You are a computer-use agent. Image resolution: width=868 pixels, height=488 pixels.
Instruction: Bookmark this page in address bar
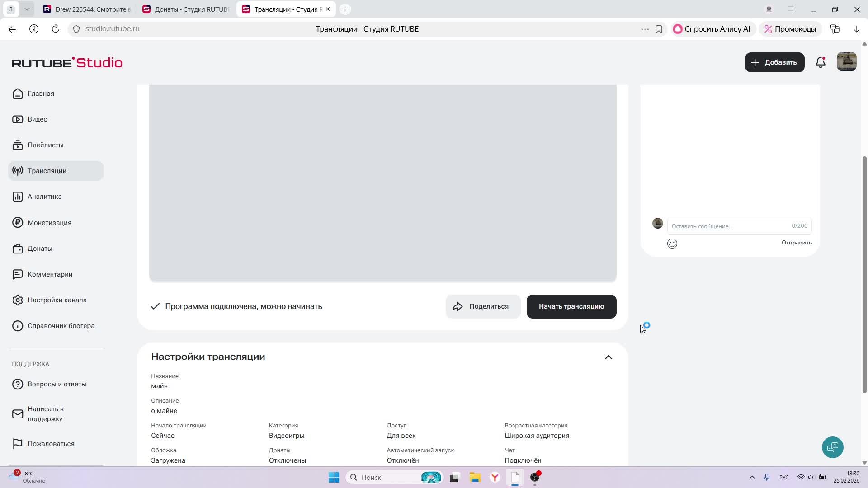pyautogui.click(x=659, y=29)
